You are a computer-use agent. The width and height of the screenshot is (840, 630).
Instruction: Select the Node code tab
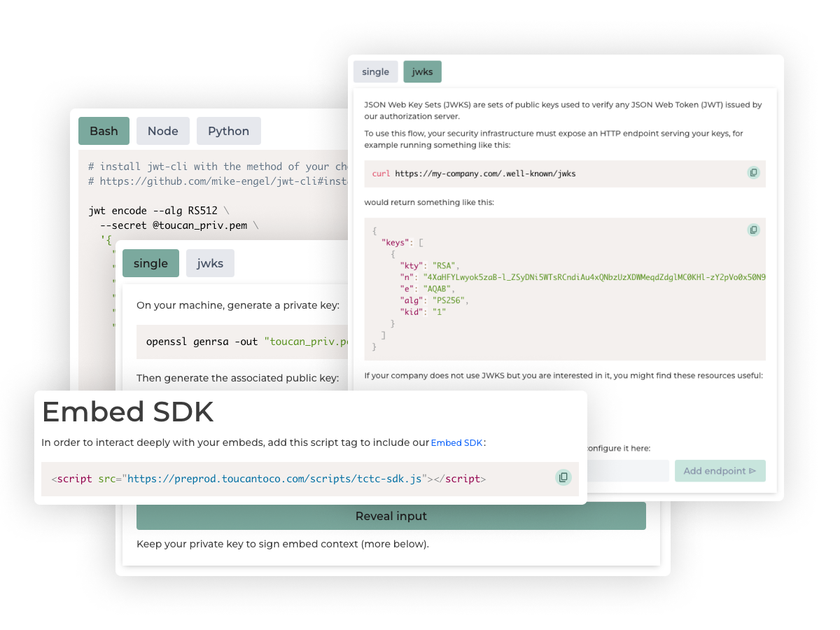[x=162, y=131]
